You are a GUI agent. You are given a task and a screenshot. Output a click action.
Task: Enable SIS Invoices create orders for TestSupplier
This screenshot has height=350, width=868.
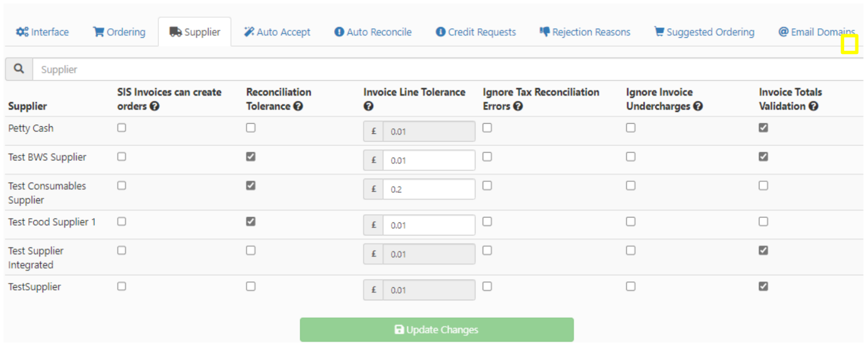click(x=122, y=286)
